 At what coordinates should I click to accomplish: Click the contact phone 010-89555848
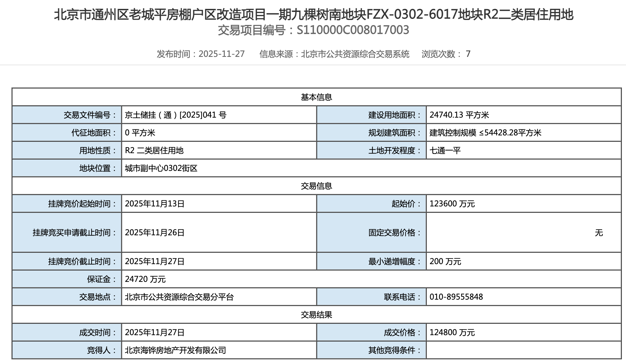[x=456, y=297]
